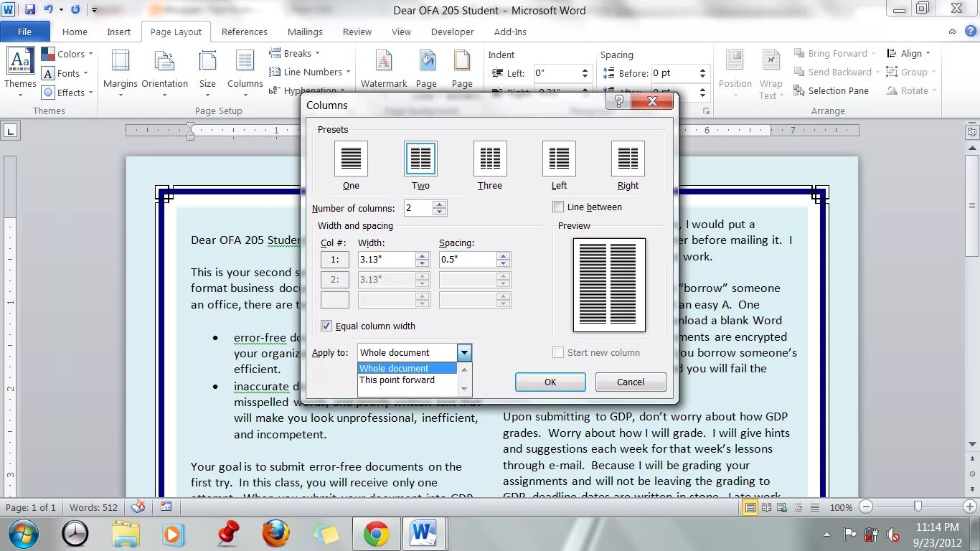Viewport: 980px width, 551px height.
Task: Switch to the Mailings tab
Action: [x=306, y=32]
